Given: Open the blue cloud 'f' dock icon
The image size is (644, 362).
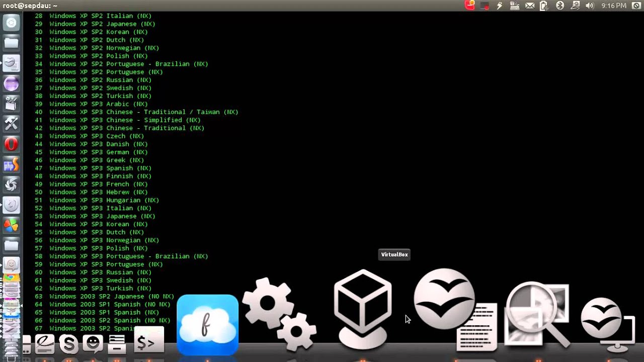Looking at the screenshot, I should tap(207, 325).
